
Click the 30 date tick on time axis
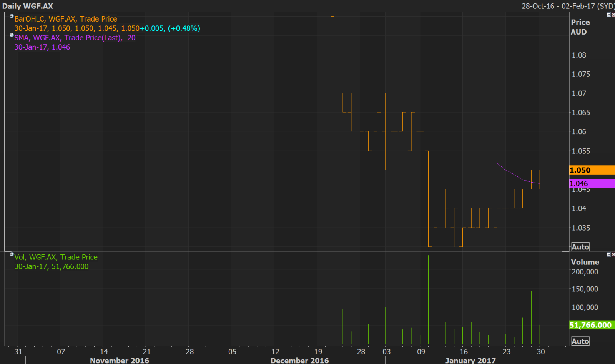coord(541,352)
